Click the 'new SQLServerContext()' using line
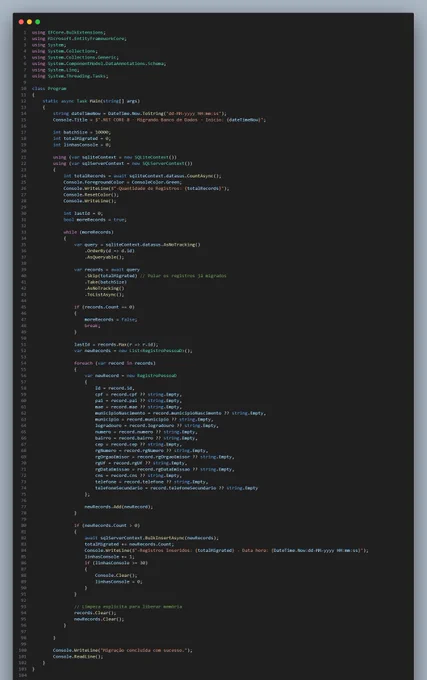The image size is (427, 680). point(123,163)
